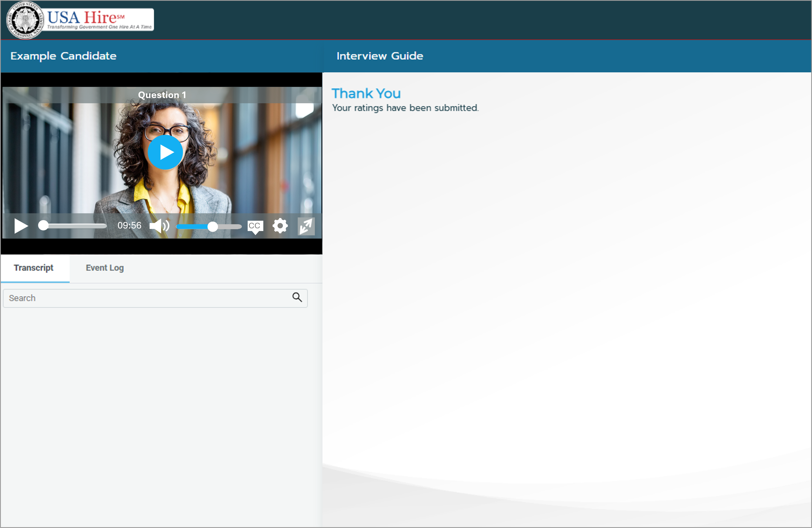Click the magnifying glass search icon
Image resolution: width=812 pixels, height=528 pixels.
297,297
